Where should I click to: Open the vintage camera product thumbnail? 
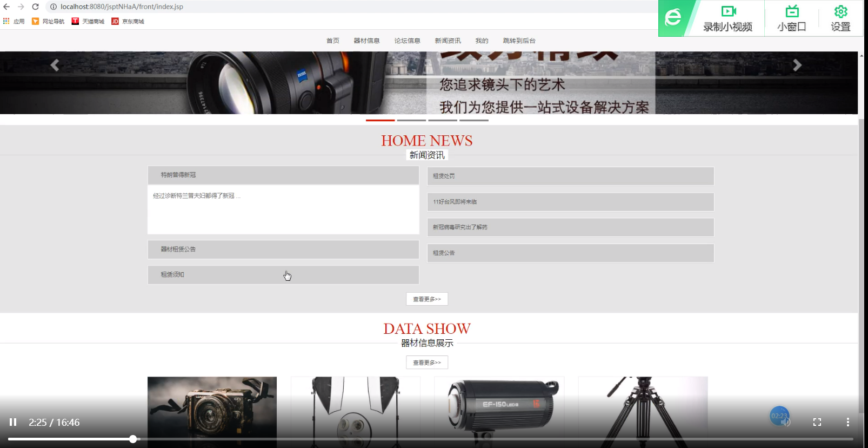pyautogui.click(x=212, y=412)
